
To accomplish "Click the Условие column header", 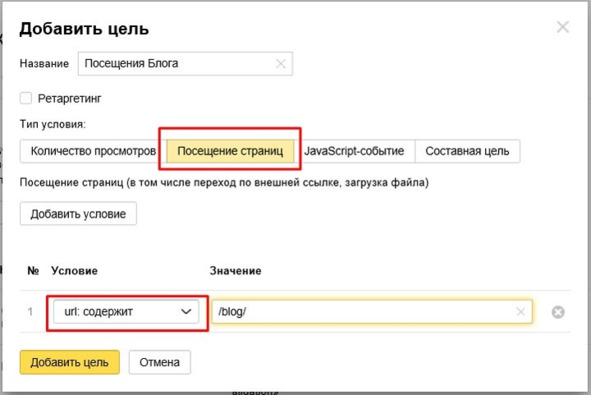I will [x=74, y=271].
